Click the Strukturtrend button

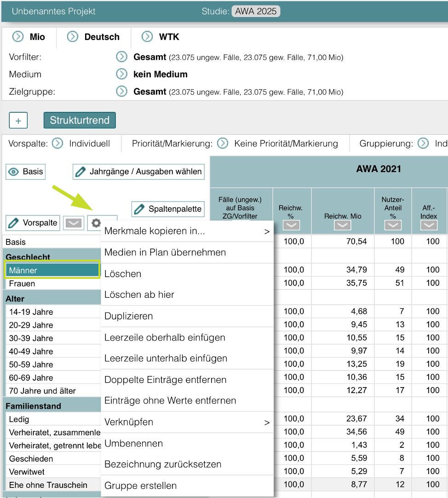(x=80, y=120)
